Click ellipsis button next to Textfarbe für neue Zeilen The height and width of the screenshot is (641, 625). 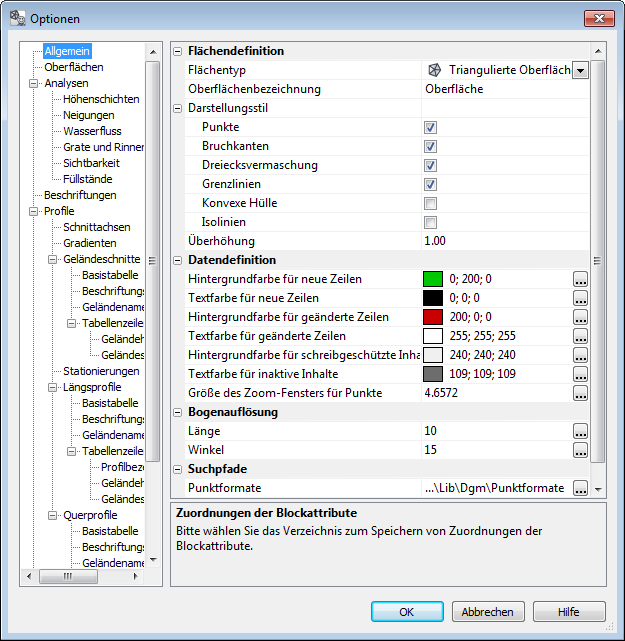(x=580, y=298)
